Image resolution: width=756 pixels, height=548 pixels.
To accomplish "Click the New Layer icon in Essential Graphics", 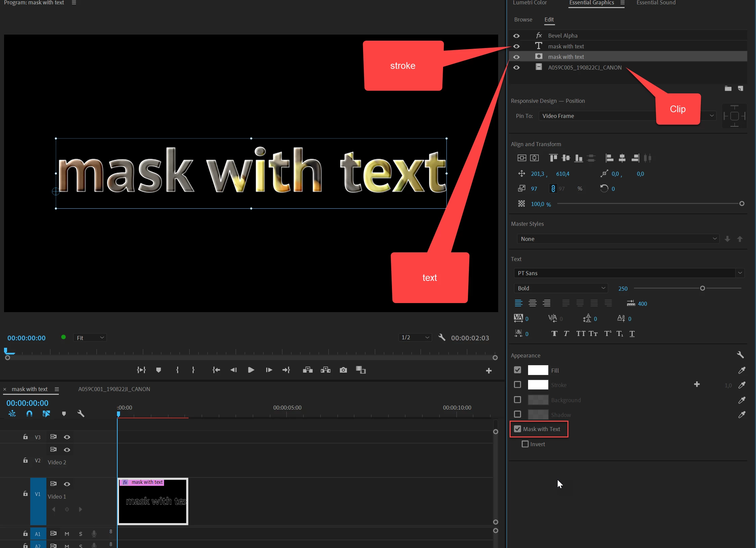I will click(x=741, y=89).
